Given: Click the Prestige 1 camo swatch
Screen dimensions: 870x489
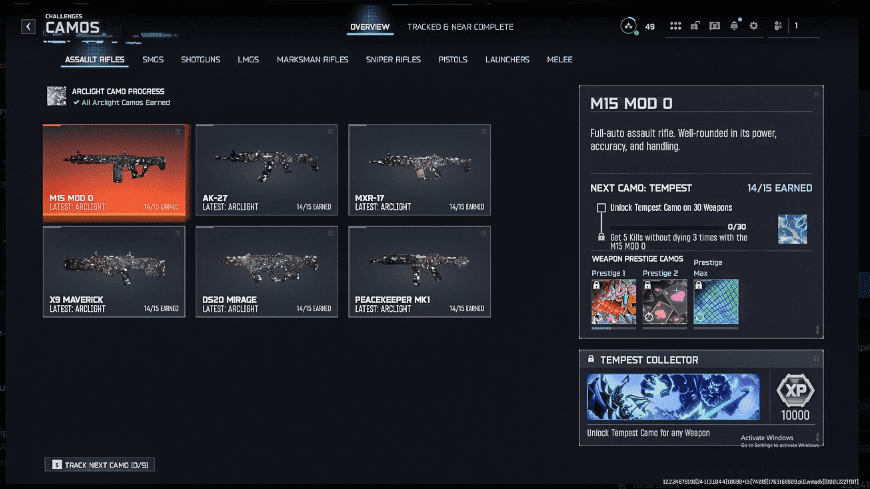Looking at the screenshot, I should pos(614,302).
